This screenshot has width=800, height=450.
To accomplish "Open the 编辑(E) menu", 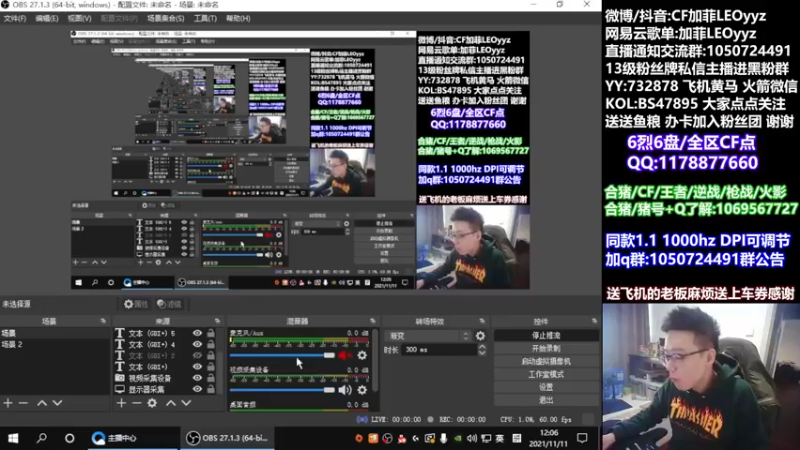I will pos(46,18).
